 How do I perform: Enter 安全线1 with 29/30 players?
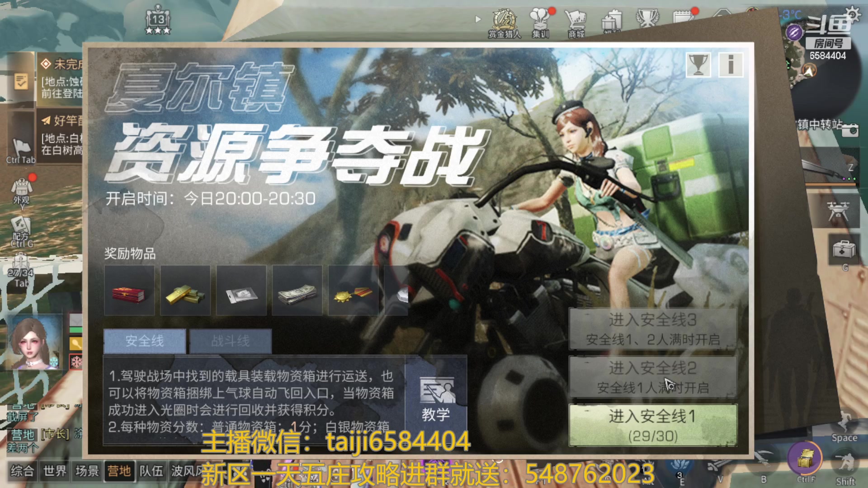click(x=653, y=425)
